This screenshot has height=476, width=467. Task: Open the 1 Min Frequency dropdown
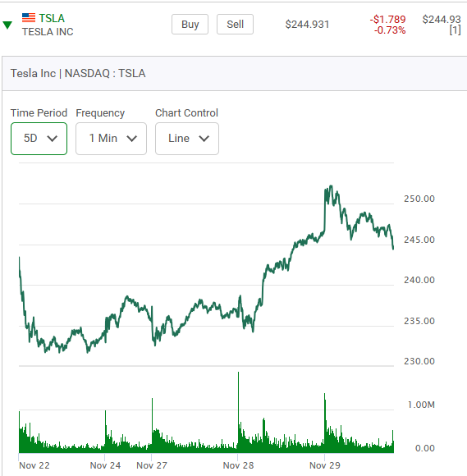pos(111,139)
